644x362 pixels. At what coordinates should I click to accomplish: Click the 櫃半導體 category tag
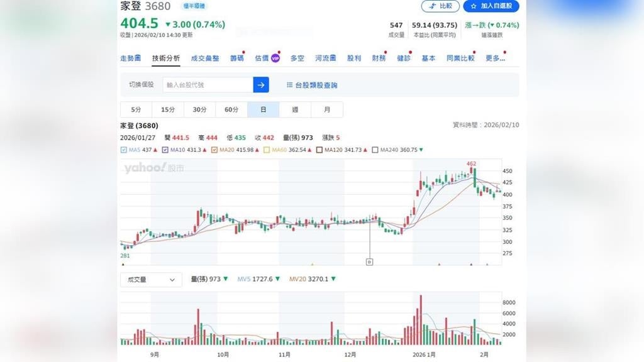pos(194,6)
